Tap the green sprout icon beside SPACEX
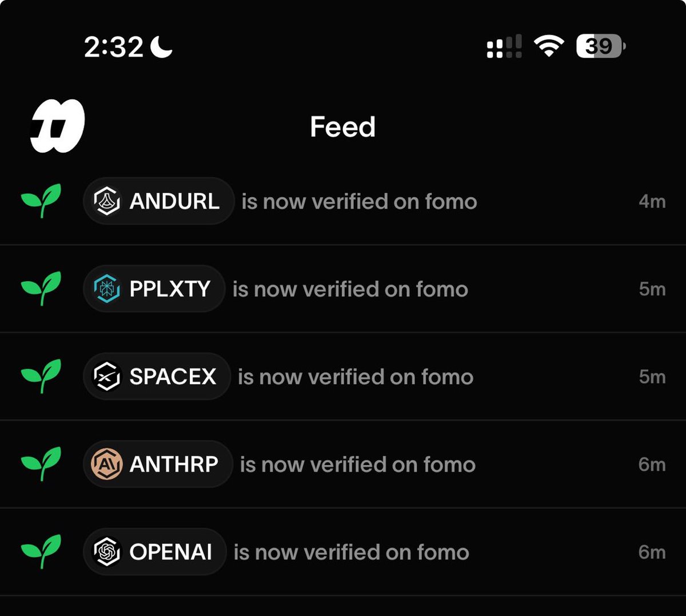 click(x=41, y=376)
